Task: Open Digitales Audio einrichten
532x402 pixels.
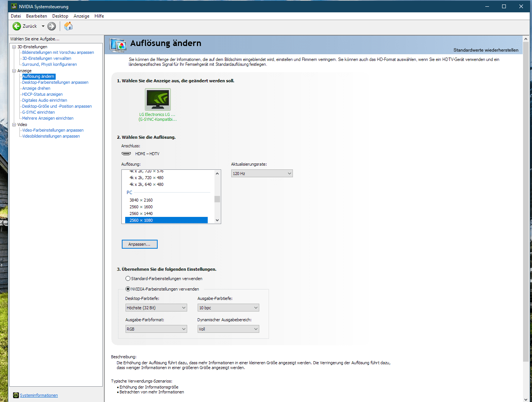Action: pyautogui.click(x=44, y=100)
